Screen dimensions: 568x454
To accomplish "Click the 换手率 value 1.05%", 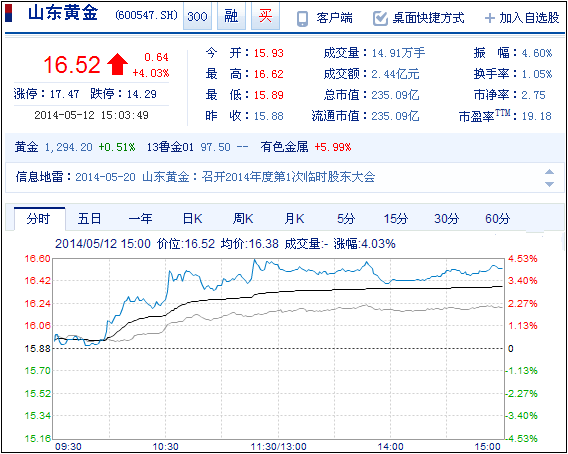I will point(537,74).
